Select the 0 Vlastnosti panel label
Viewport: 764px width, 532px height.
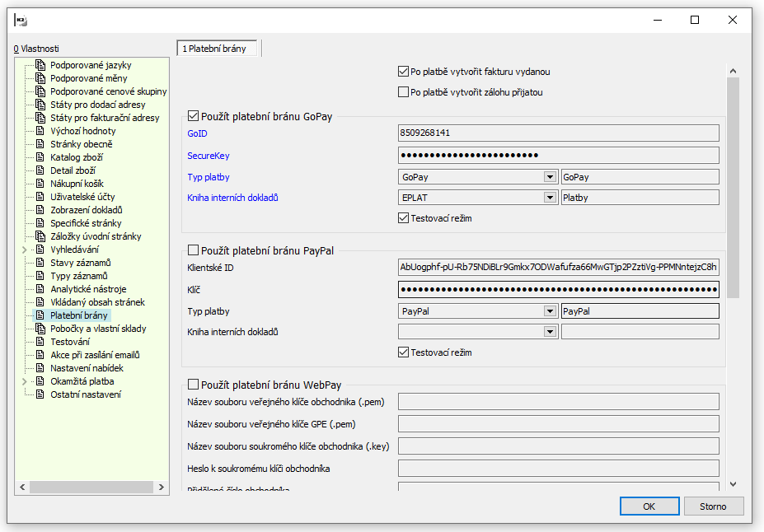point(36,49)
